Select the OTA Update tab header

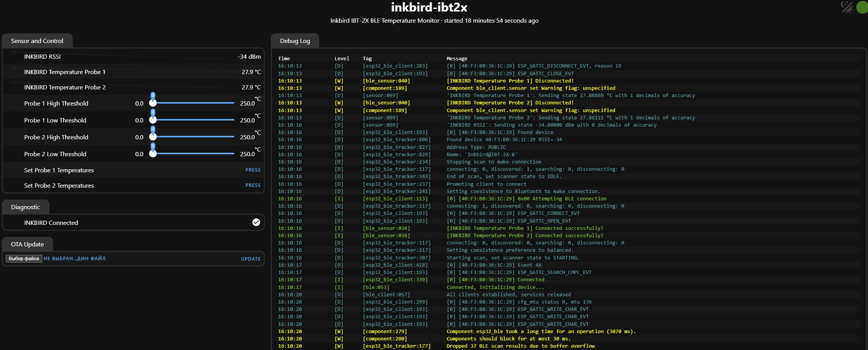click(x=27, y=244)
